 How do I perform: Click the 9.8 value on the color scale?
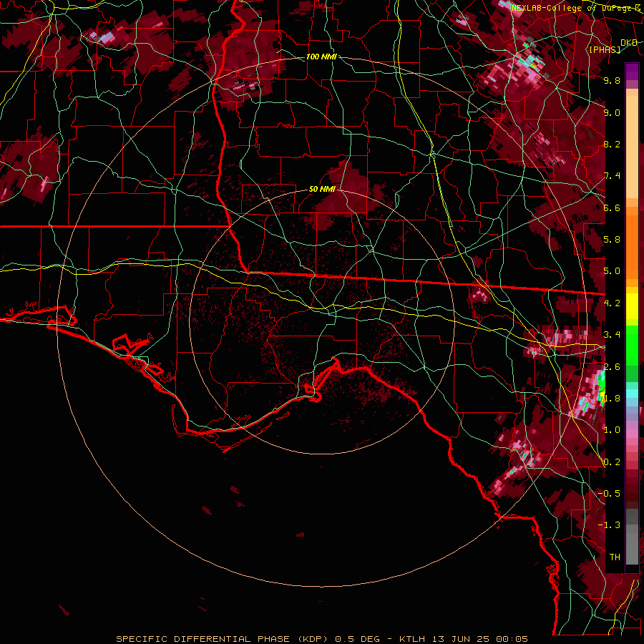pos(612,80)
